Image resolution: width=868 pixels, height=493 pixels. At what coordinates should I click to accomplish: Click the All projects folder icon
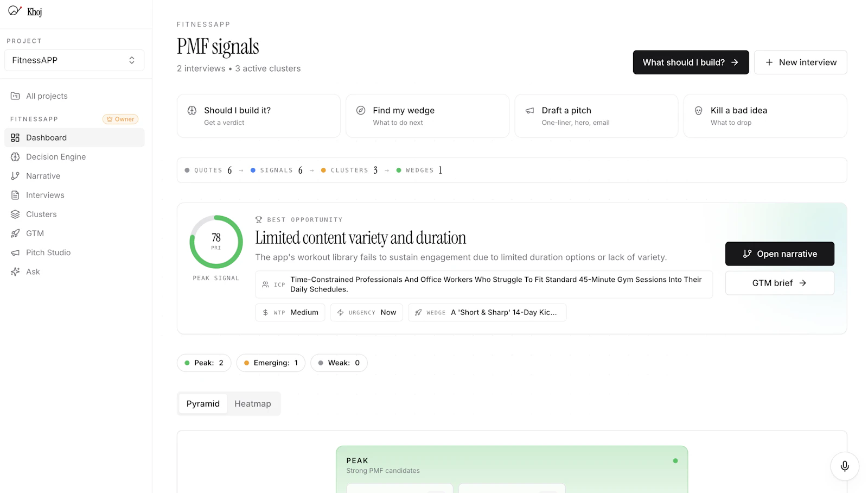tap(15, 96)
